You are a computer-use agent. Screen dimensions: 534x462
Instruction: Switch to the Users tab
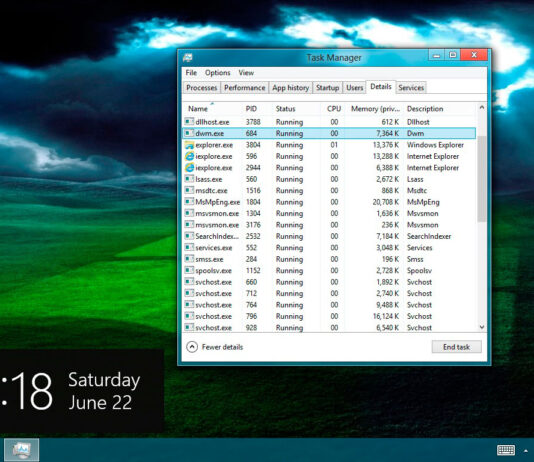pos(355,88)
